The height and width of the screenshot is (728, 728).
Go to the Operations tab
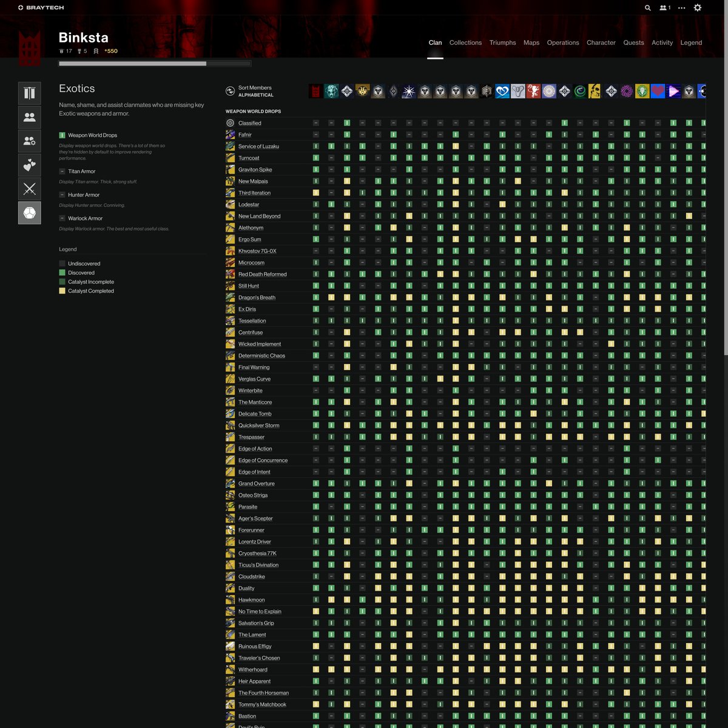pos(563,42)
